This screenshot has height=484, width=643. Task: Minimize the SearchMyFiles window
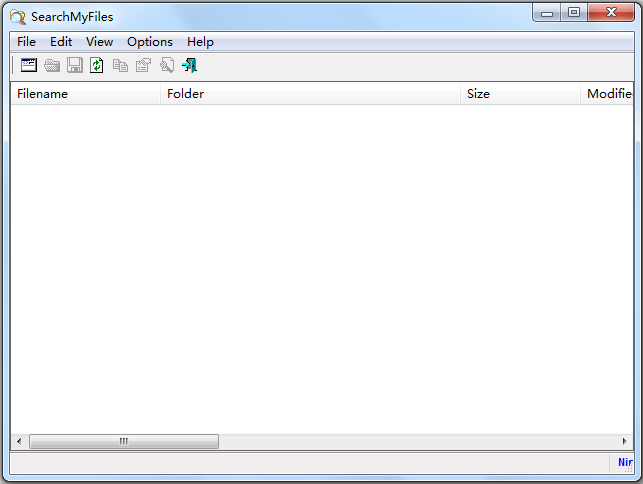point(547,13)
